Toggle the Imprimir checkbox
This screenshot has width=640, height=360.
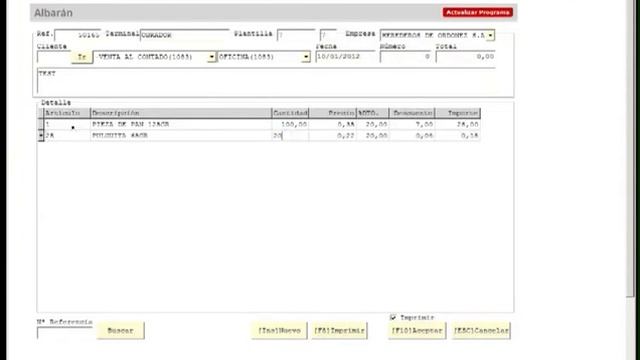point(393,317)
